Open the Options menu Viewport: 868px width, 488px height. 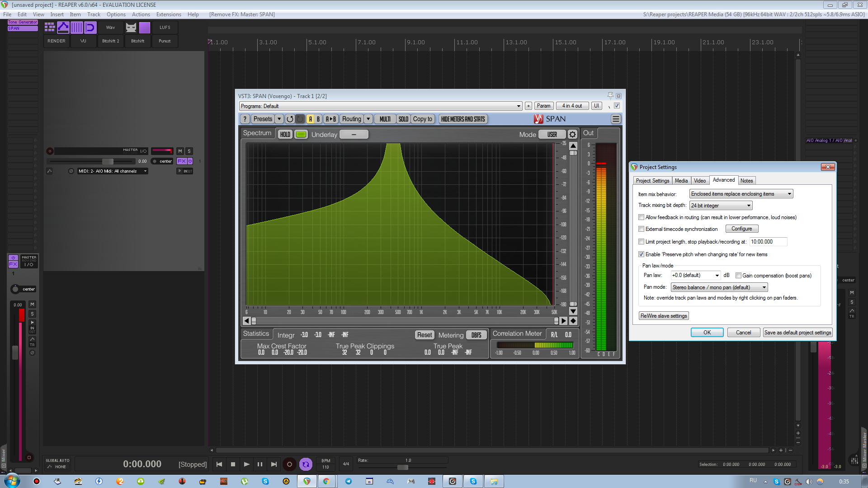[x=116, y=14]
